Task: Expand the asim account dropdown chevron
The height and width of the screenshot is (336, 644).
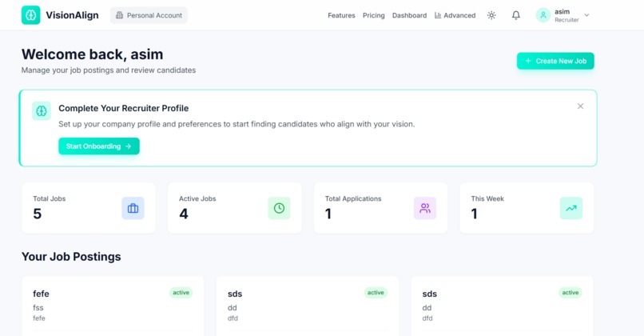Action: click(586, 15)
